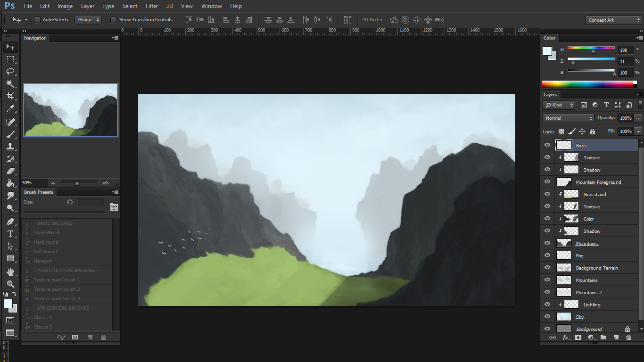Open the Concept Art workspace dropdown
The height and width of the screenshot is (362, 644).
(613, 20)
